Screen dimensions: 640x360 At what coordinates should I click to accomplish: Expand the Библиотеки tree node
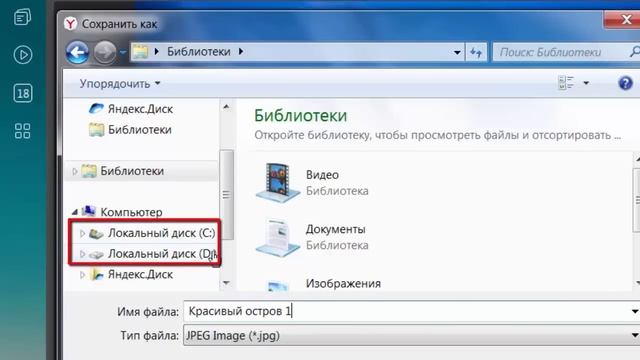75,171
